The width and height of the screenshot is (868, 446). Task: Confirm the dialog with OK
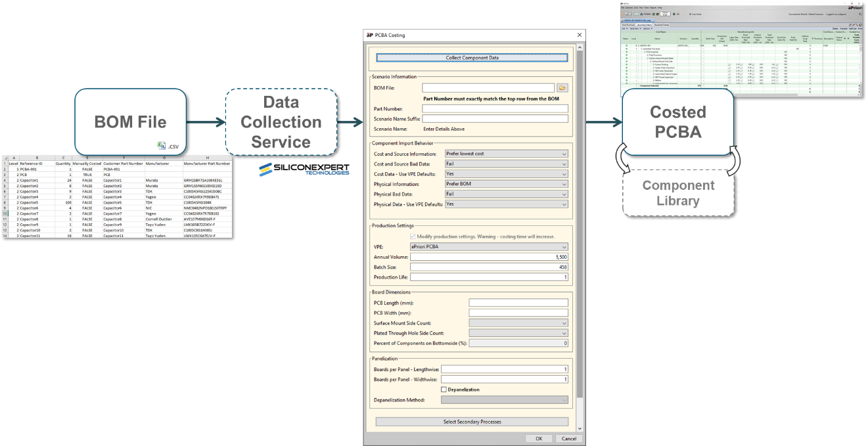[x=539, y=439]
